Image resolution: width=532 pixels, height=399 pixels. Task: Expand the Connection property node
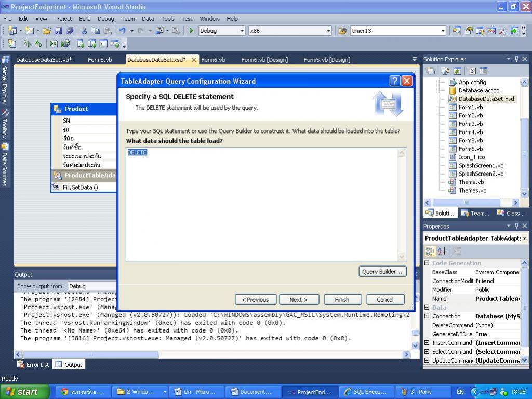point(427,316)
